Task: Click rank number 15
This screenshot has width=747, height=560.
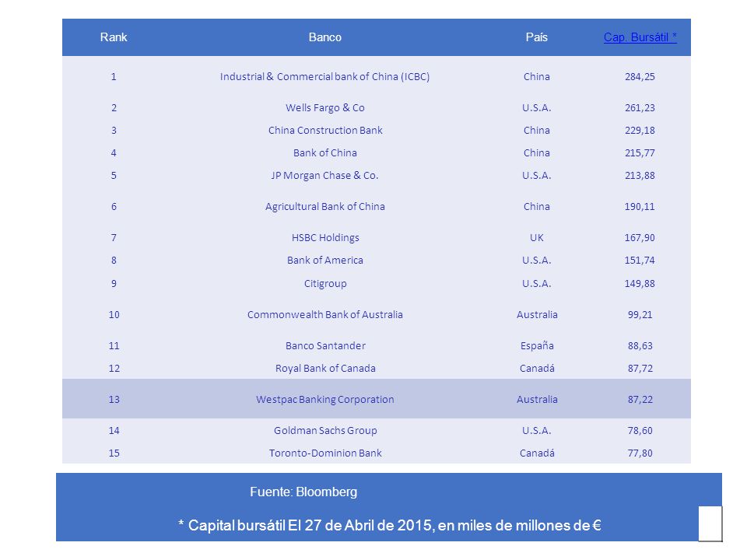Action: (114, 453)
